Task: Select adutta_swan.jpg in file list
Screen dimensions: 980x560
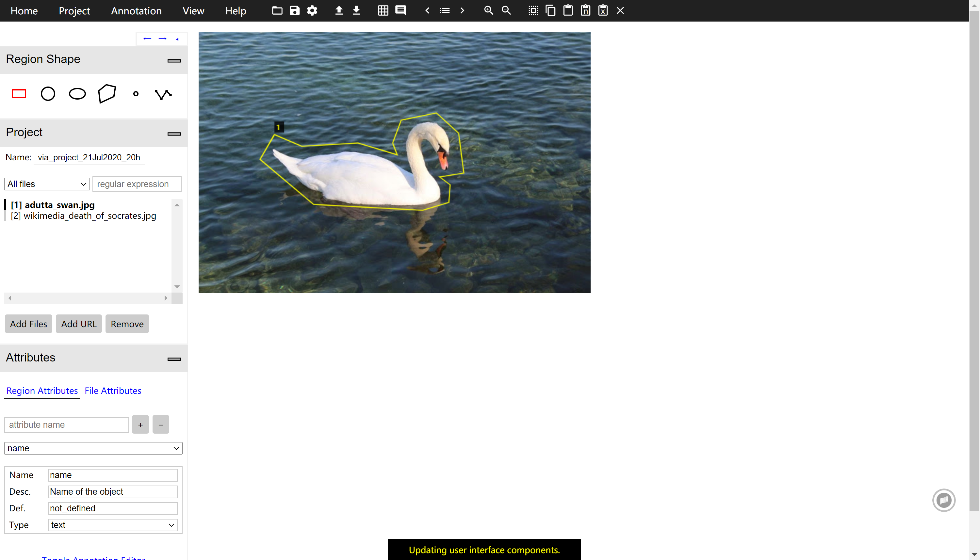Action: [53, 205]
